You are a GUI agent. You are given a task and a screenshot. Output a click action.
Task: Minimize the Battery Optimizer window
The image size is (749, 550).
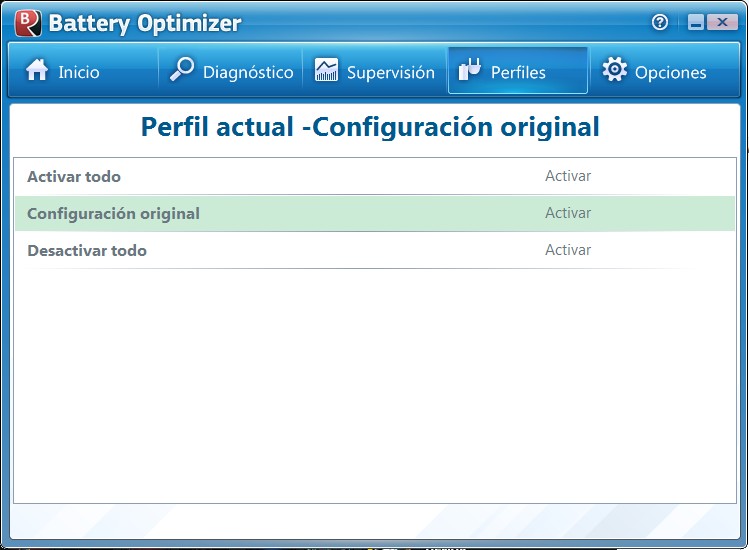[x=696, y=22]
